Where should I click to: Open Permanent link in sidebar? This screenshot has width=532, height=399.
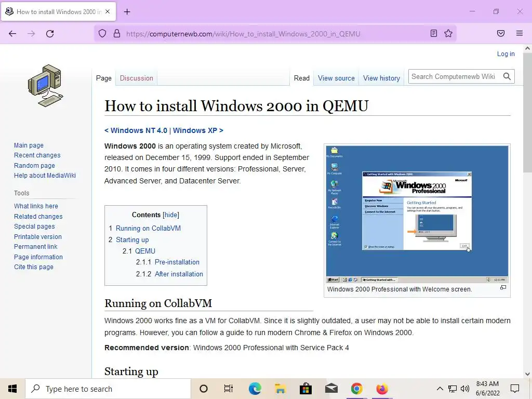pyautogui.click(x=36, y=247)
